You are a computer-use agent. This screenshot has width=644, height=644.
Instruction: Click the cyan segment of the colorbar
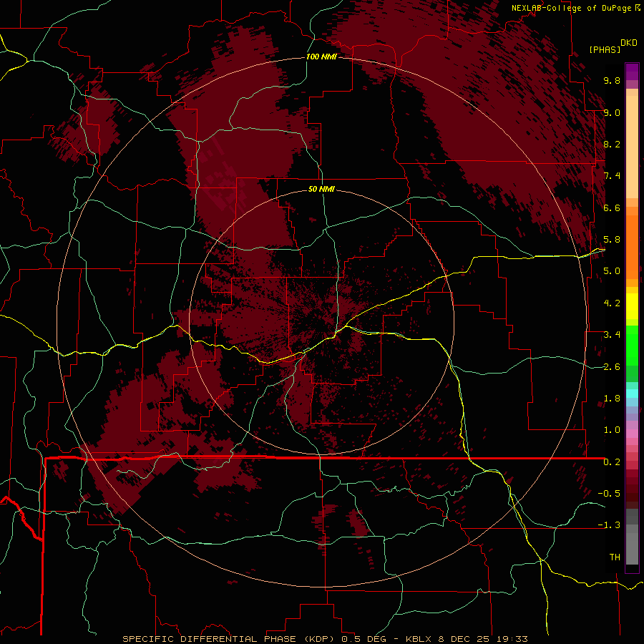(x=632, y=393)
